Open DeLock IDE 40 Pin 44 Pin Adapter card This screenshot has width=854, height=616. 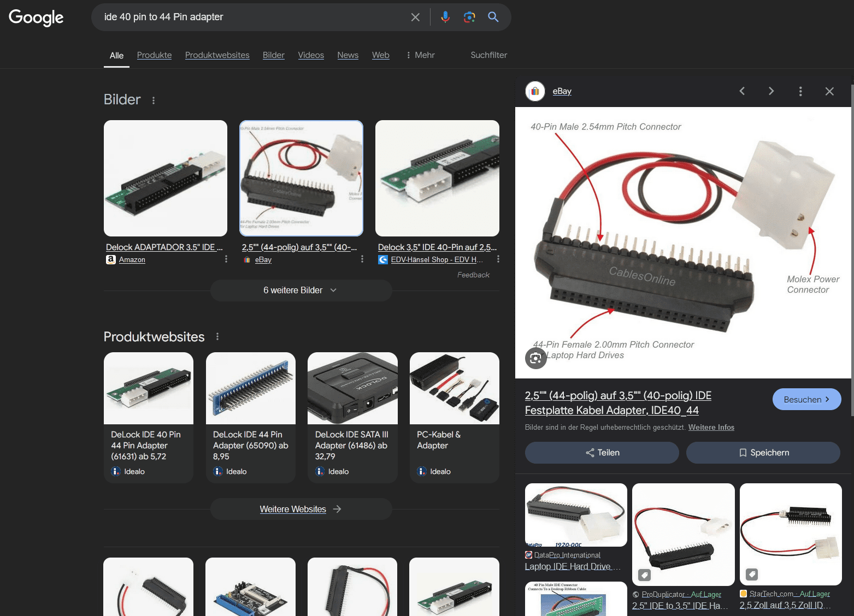(149, 417)
